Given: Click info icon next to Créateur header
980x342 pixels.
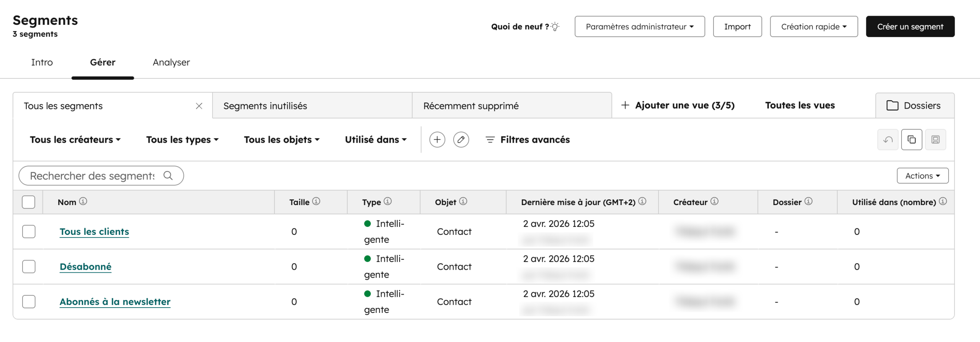Looking at the screenshot, I should click(x=714, y=201).
